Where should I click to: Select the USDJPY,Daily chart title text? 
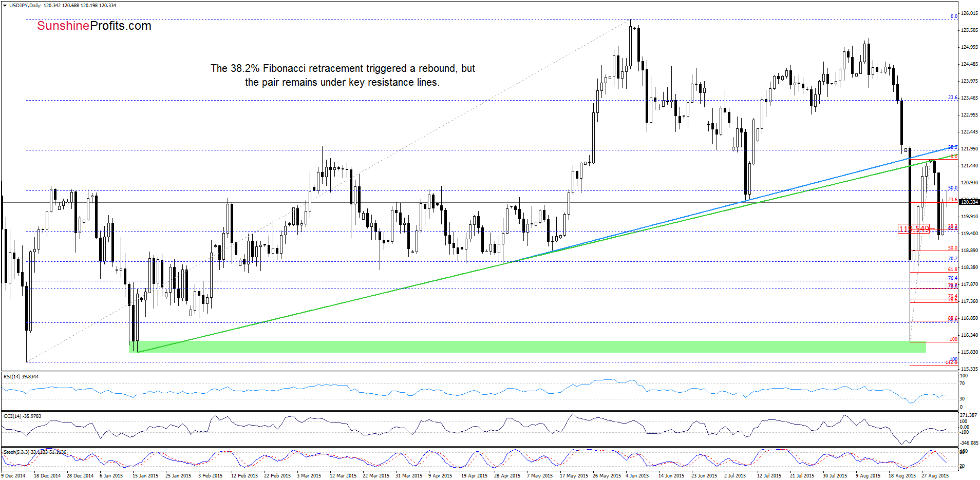(25, 6)
